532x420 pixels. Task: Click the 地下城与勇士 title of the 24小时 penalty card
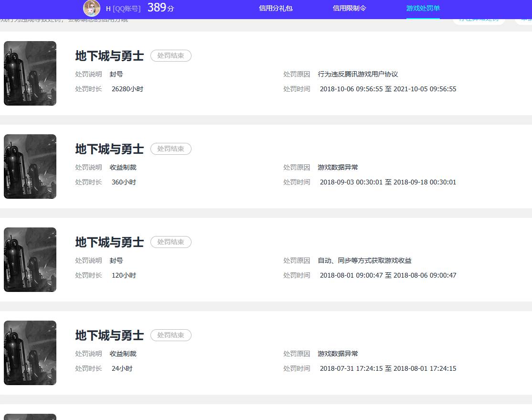pyautogui.click(x=109, y=335)
